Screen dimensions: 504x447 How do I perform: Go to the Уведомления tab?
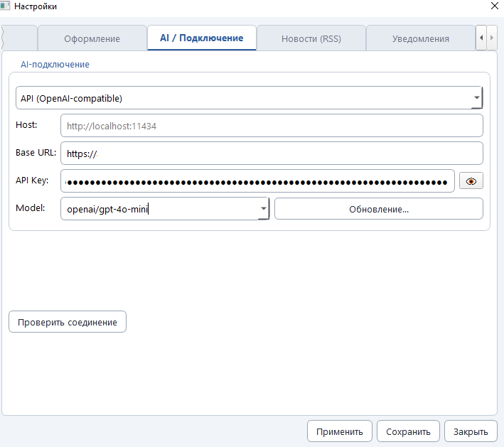(x=420, y=38)
